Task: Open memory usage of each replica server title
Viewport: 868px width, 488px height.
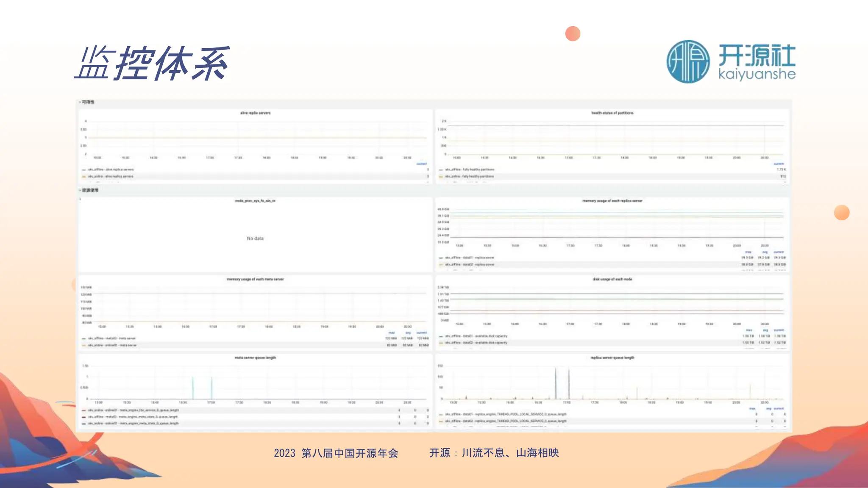Action: tap(612, 201)
